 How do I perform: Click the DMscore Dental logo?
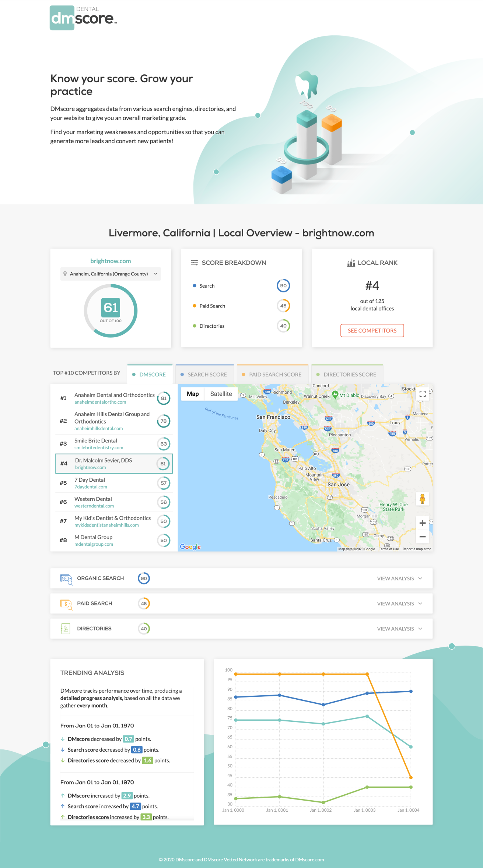point(83,18)
